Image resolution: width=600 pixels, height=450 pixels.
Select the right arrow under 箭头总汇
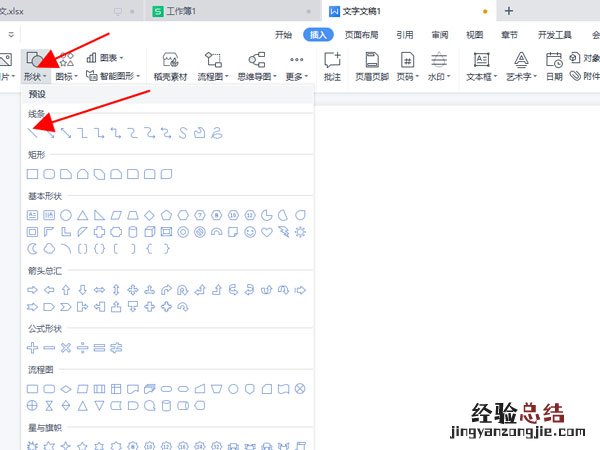coord(33,290)
